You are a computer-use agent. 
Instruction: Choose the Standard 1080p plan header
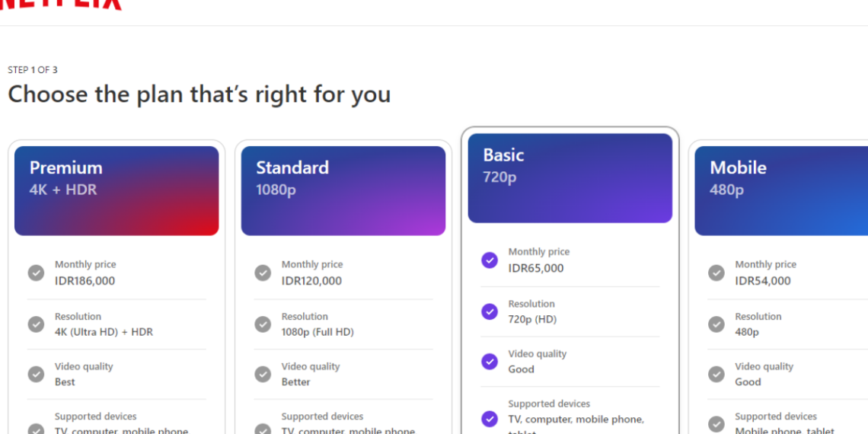(x=343, y=190)
